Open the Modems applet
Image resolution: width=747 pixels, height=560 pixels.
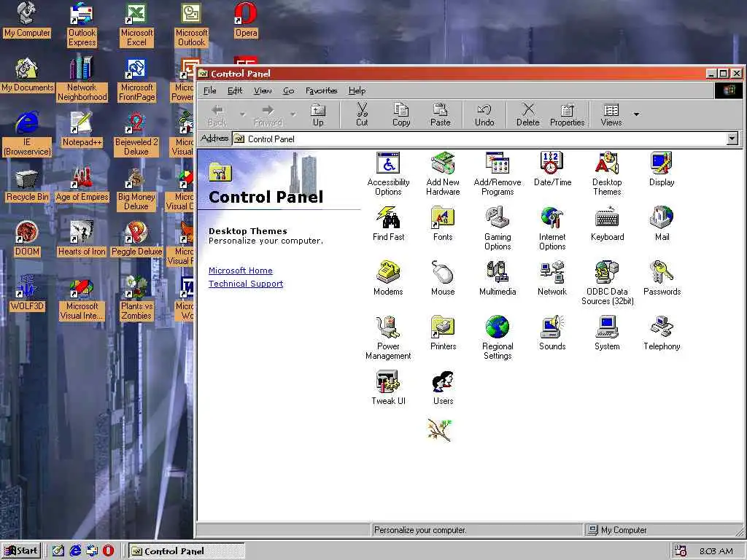point(388,279)
